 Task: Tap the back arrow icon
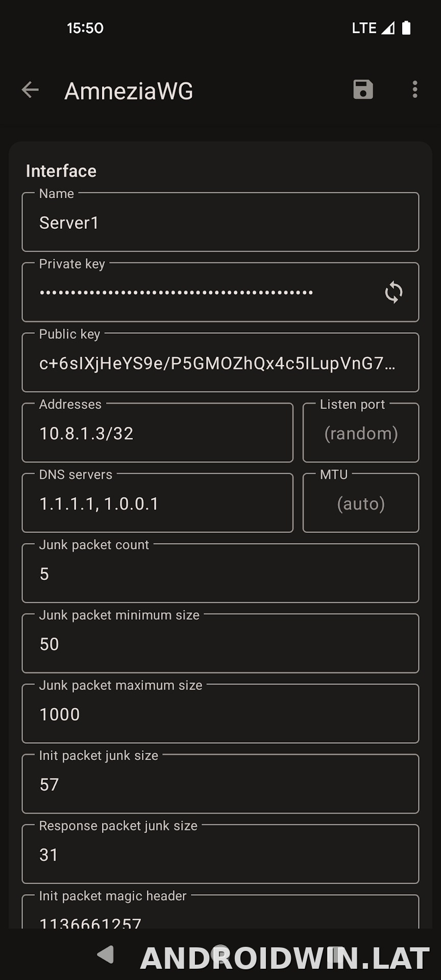pos(30,90)
